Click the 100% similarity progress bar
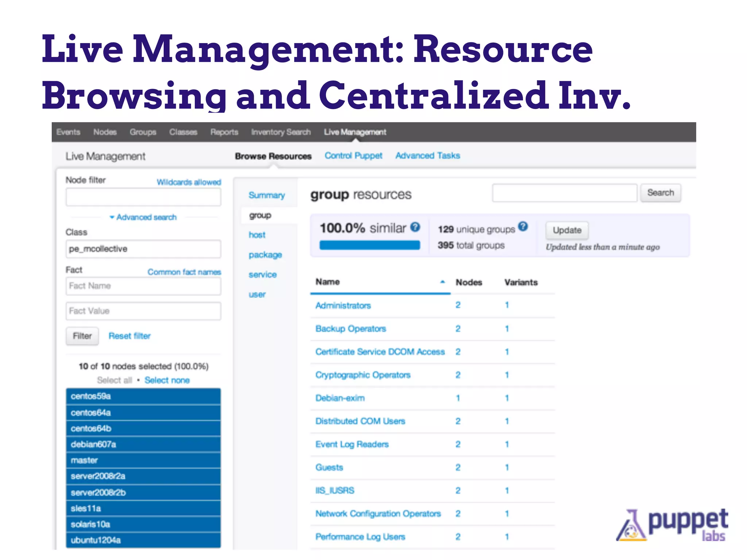Image resolution: width=747 pixels, height=560 pixels. (369, 245)
